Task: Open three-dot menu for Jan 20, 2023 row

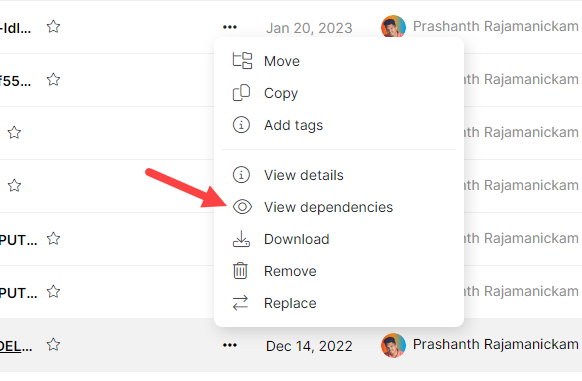Action: pyautogui.click(x=230, y=27)
